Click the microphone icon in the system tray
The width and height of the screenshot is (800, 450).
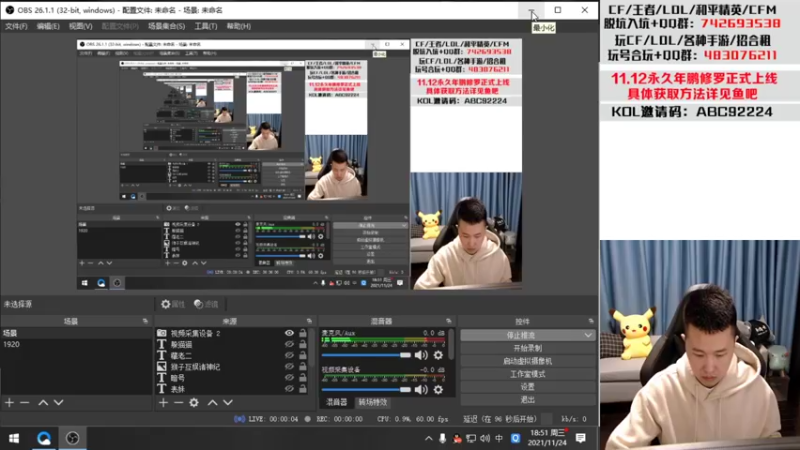tap(442, 438)
